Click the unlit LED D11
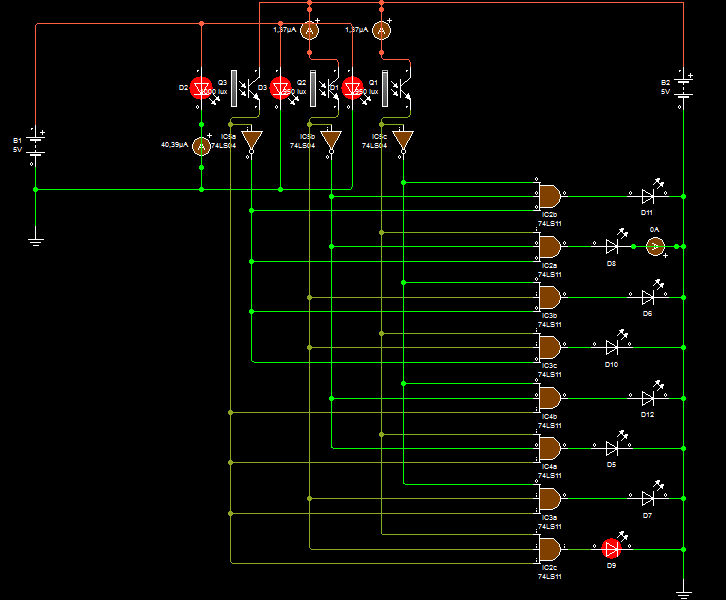Screen dimensions: 727x600 click(648, 196)
